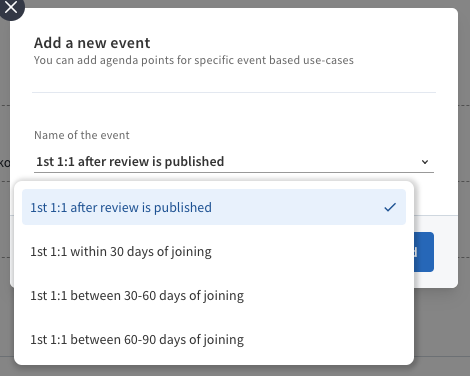Click the underline beneath the event name field

234,172
